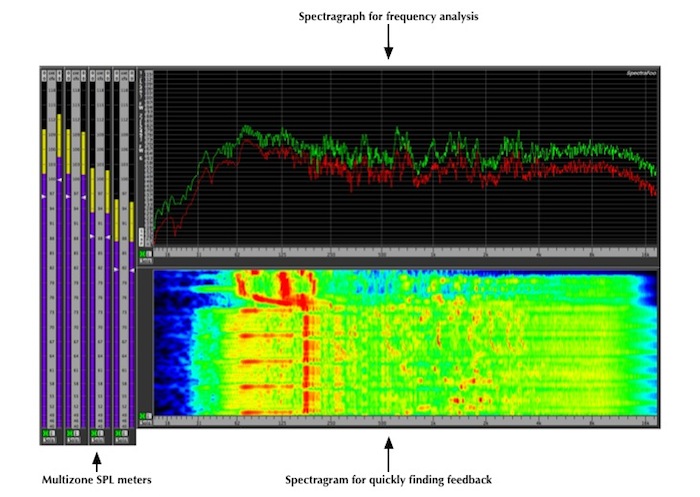
Task: Open details button under fourth SPL meter
Action: (121, 440)
